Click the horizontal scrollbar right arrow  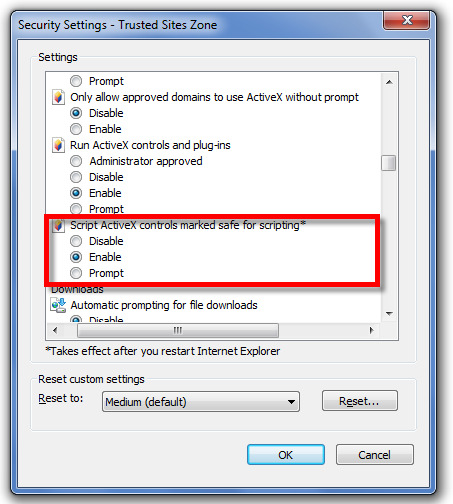pos(371,330)
